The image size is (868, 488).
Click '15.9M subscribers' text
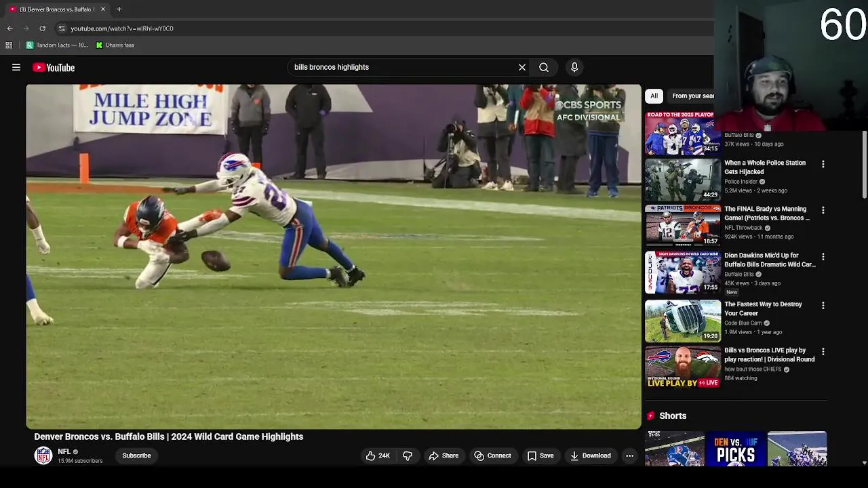[x=80, y=461]
